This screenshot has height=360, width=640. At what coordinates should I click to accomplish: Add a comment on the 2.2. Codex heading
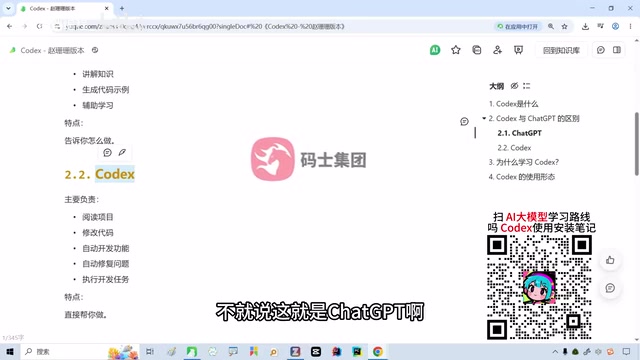[107, 152]
